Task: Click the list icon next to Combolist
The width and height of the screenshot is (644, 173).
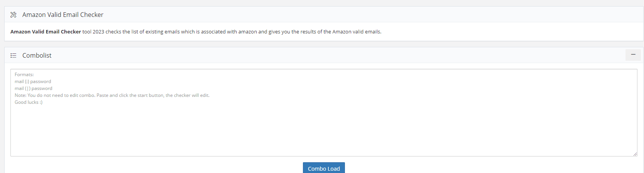Action: pyautogui.click(x=13, y=55)
